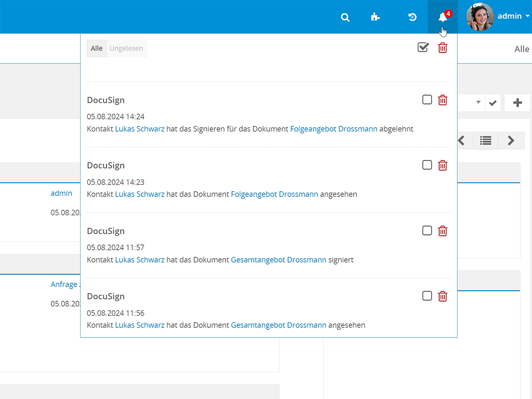The height and width of the screenshot is (399, 532).
Task: Open the search magnifier icon
Action: [345, 17]
